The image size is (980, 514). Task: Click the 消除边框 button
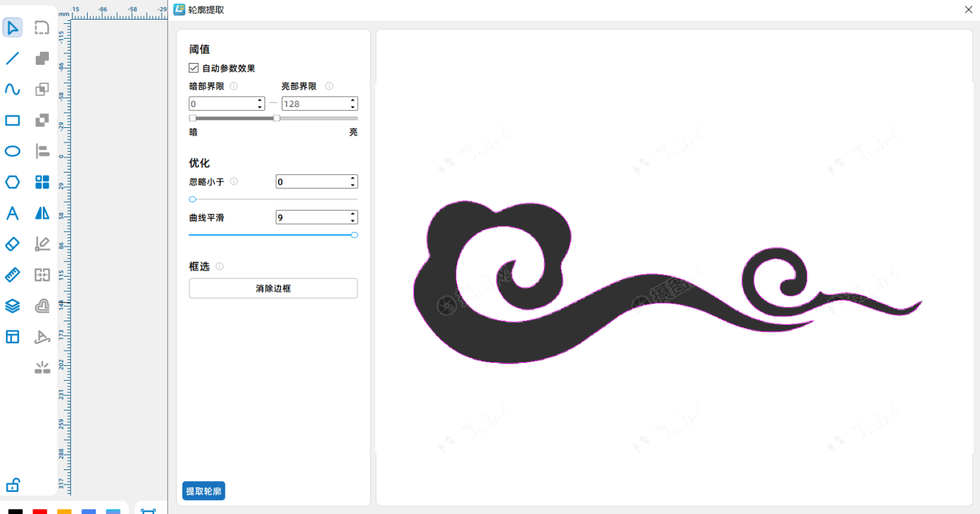273,288
